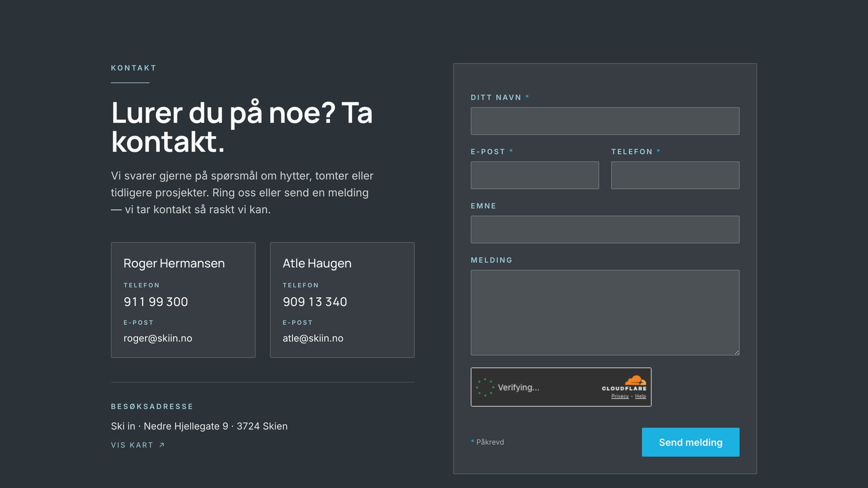
Task: Click the Atle Haugen name heading
Action: (x=317, y=264)
